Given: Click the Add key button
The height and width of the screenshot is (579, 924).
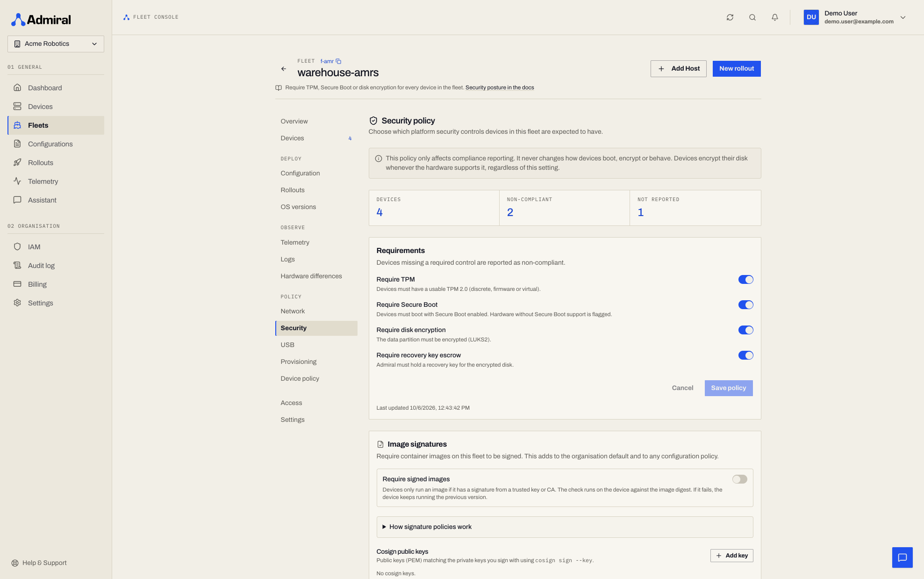Looking at the screenshot, I should coord(731,556).
